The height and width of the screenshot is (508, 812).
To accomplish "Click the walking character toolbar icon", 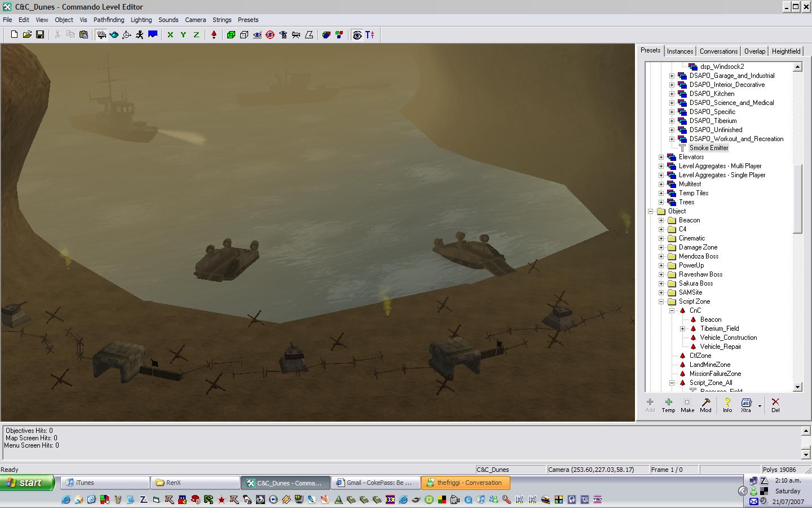I will 139,35.
